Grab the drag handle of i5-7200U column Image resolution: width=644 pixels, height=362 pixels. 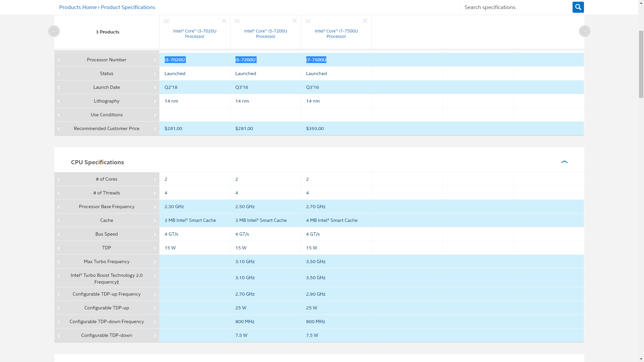237,21
